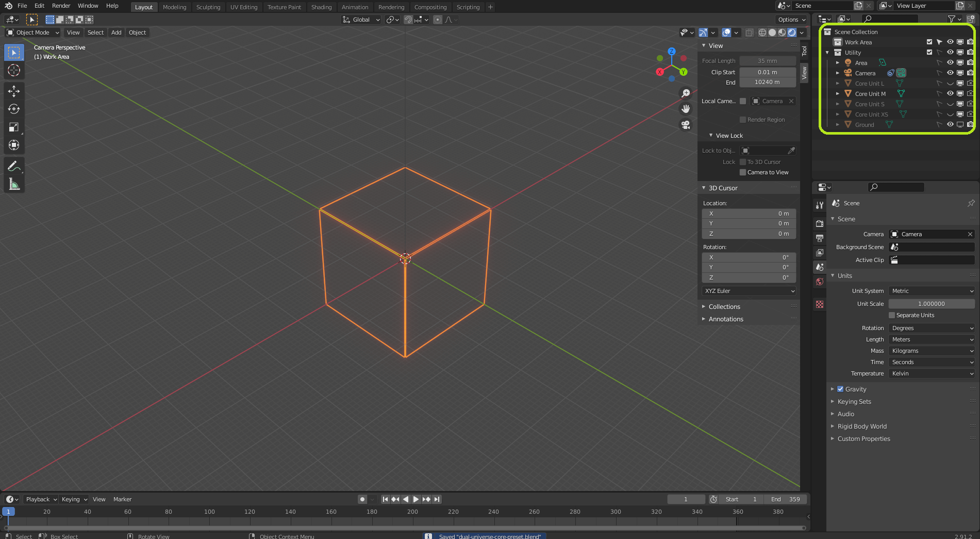Viewport: 980px width, 539px height.
Task: Open the World Properties tab
Action: coord(820,282)
